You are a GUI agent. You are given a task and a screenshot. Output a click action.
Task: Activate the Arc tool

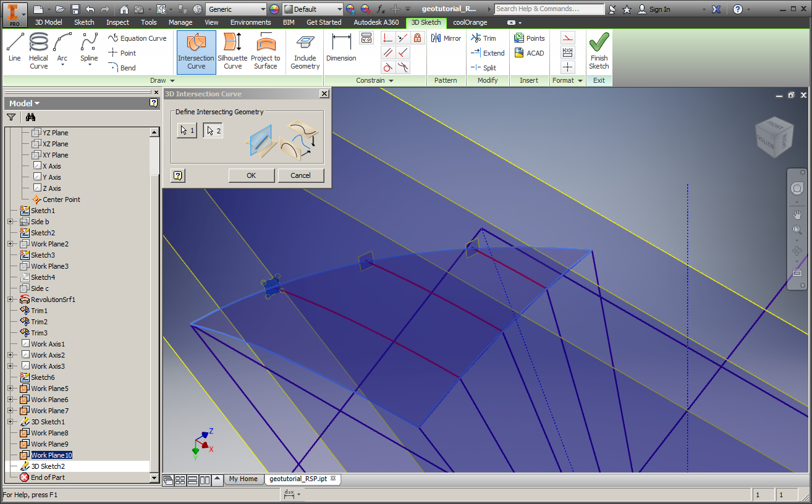tap(62, 49)
